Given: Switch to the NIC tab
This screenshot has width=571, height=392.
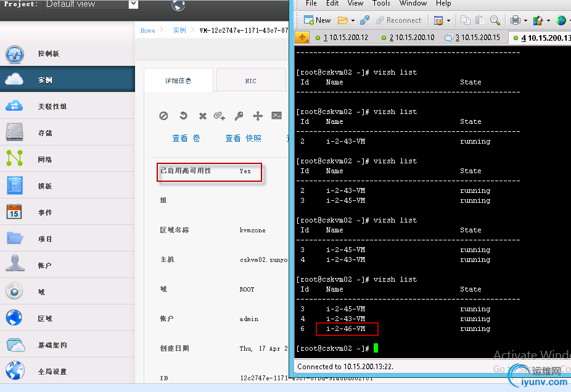Looking at the screenshot, I should tap(250, 81).
